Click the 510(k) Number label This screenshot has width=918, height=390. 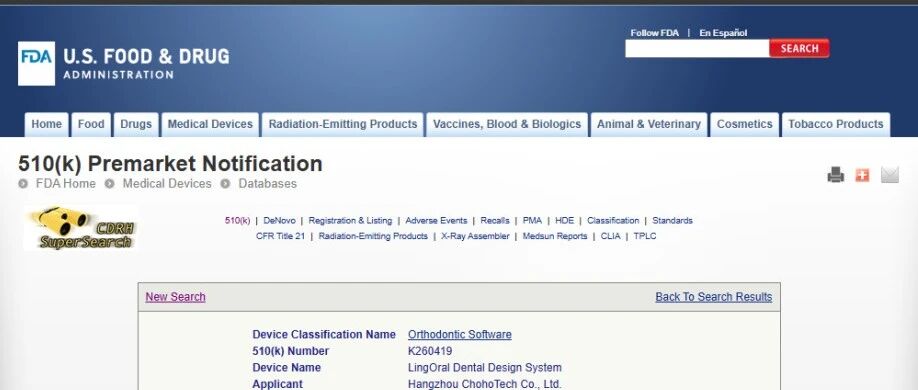pos(290,351)
